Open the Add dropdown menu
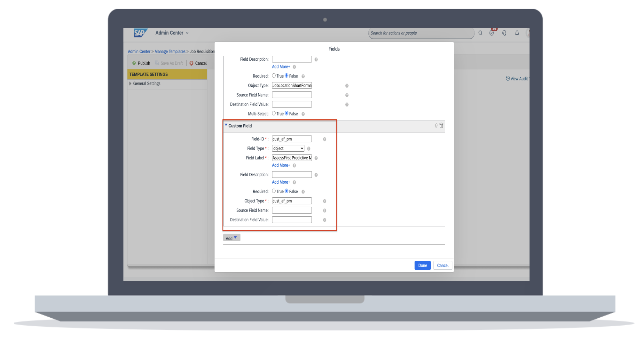This screenshot has width=644, height=341. [232, 238]
